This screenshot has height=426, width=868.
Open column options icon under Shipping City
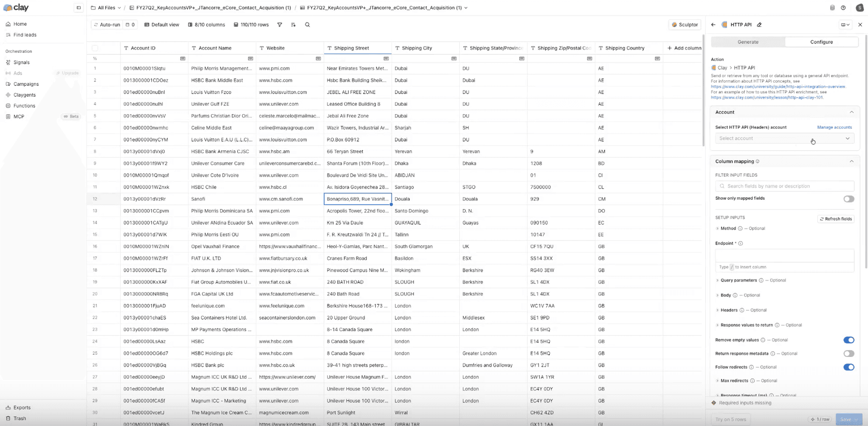tap(454, 58)
